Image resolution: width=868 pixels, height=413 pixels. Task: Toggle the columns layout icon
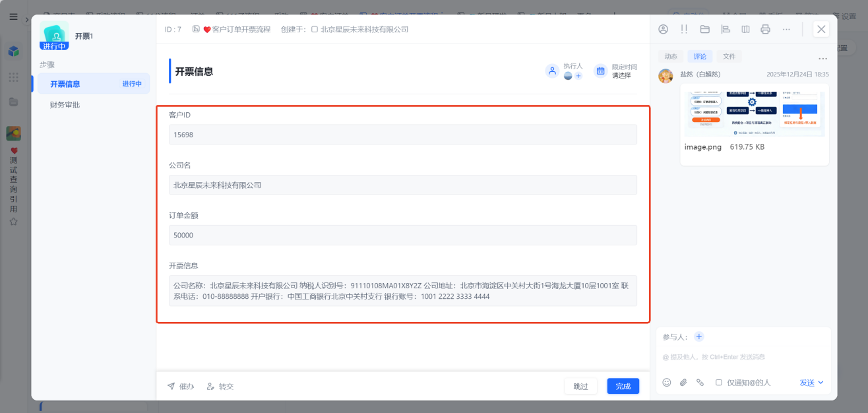pos(745,29)
